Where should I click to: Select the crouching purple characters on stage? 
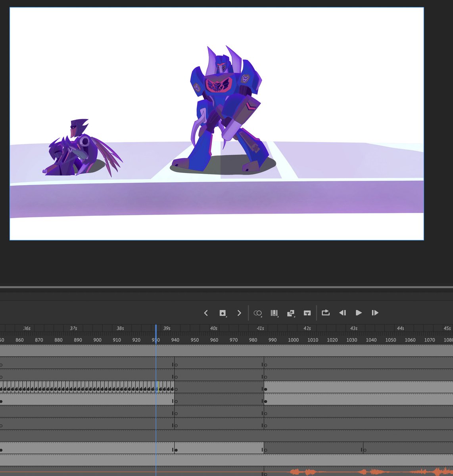coord(82,148)
